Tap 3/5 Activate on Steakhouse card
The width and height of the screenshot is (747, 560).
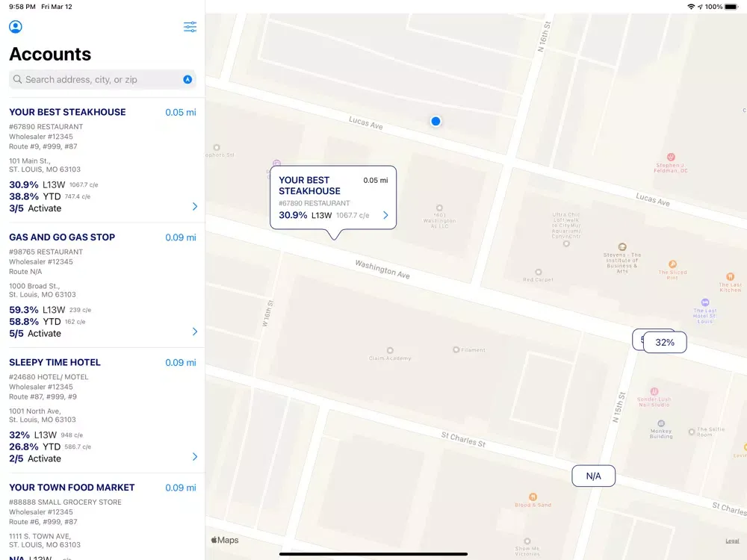point(35,208)
